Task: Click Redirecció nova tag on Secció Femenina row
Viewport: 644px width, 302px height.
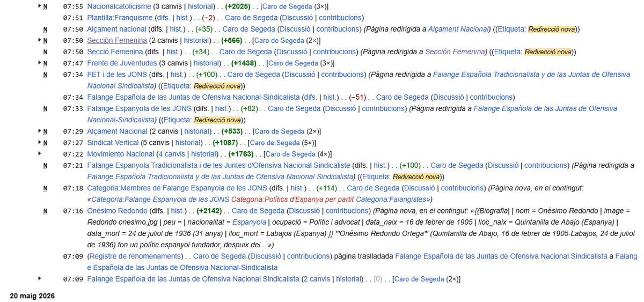Action: pos(548,51)
